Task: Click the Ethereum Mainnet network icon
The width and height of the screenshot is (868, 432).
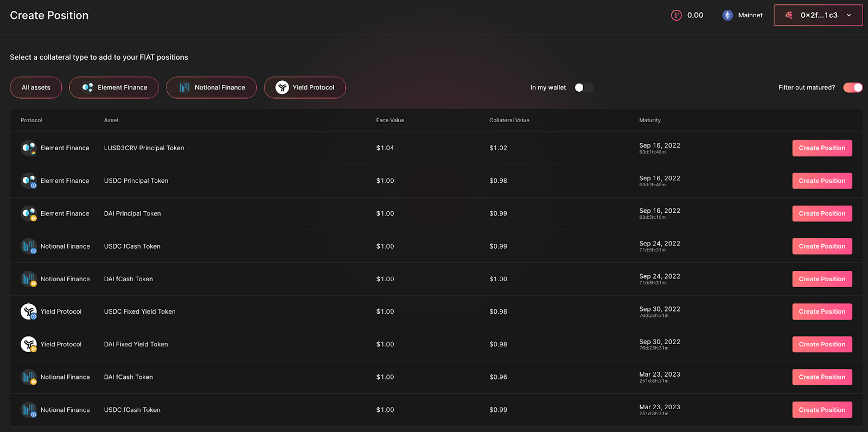Action: (x=727, y=15)
